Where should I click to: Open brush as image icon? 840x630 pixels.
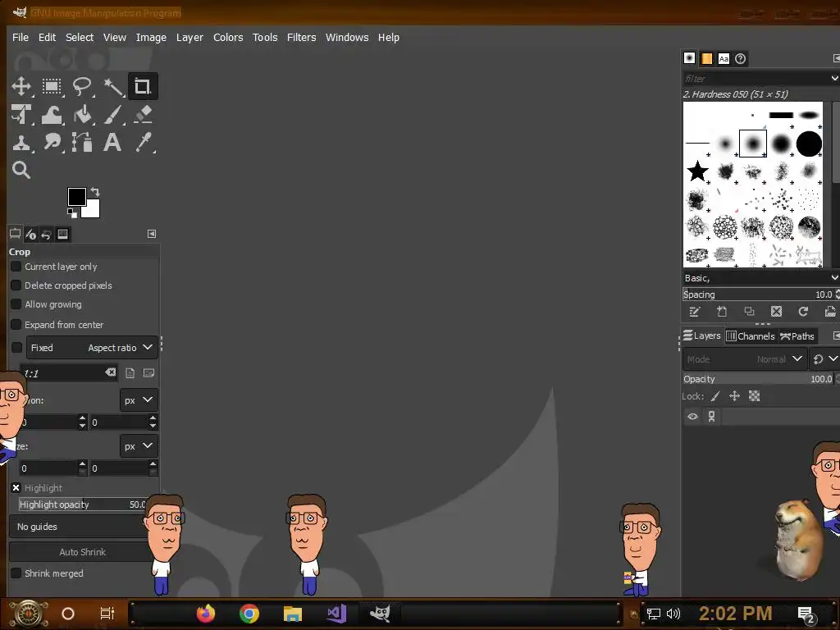click(830, 312)
